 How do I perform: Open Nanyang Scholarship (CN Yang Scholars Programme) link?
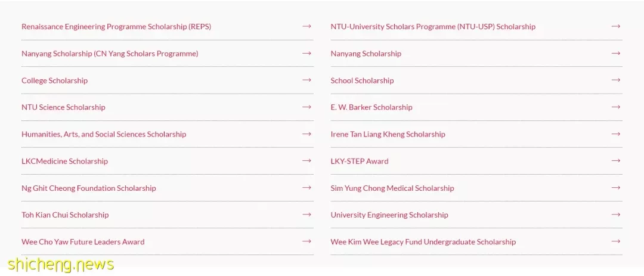(x=110, y=54)
